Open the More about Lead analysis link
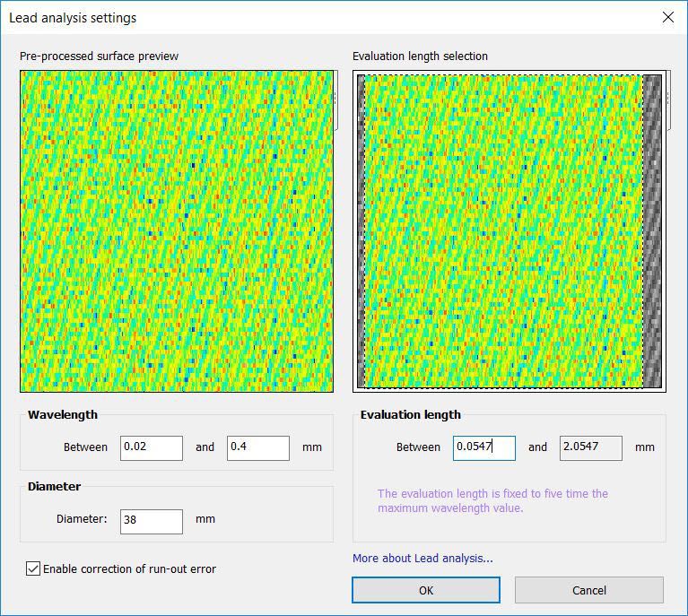 (422, 559)
